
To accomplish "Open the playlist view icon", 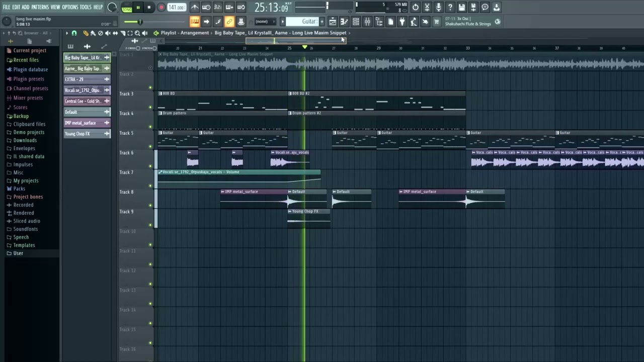I will [333, 22].
